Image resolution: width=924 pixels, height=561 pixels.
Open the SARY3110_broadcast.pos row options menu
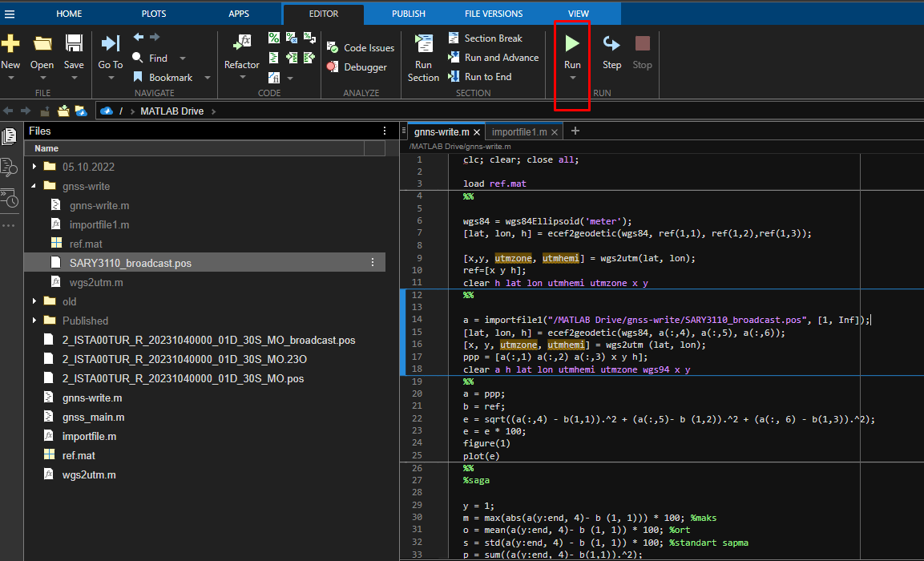pyautogui.click(x=373, y=263)
